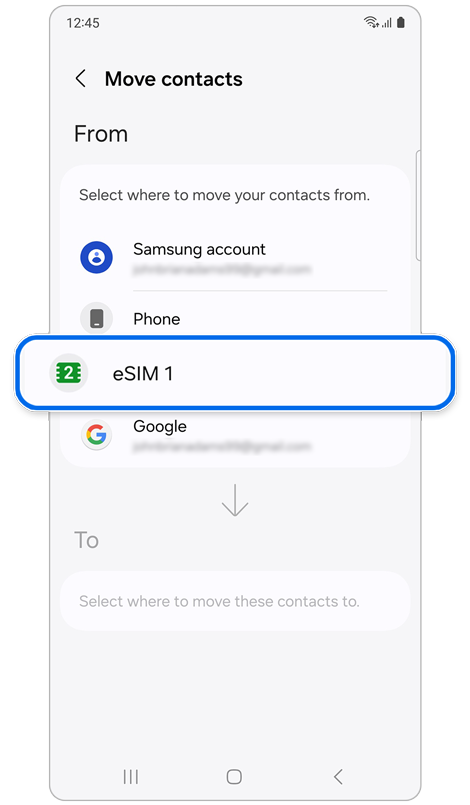The image size is (470, 805).
Task: Tap the green eSIM 1 chip icon
Action: point(68,373)
